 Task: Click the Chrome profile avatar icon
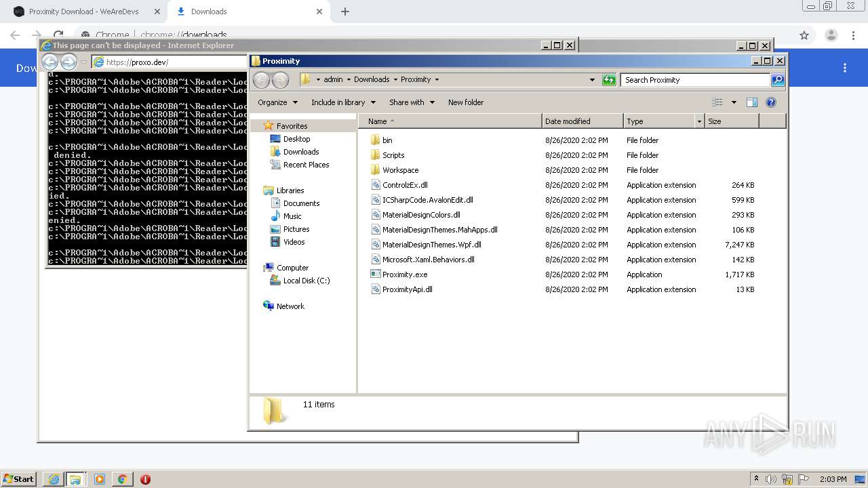coord(831,35)
